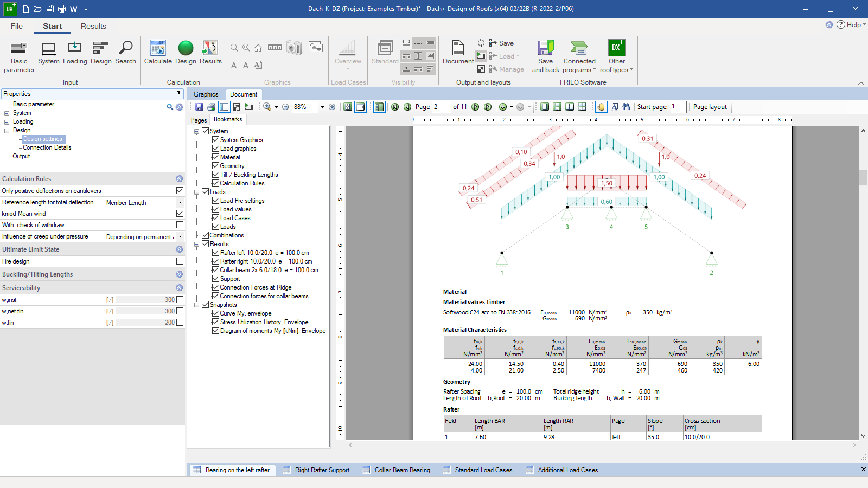Click Save in Output and layouts

(x=501, y=43)
